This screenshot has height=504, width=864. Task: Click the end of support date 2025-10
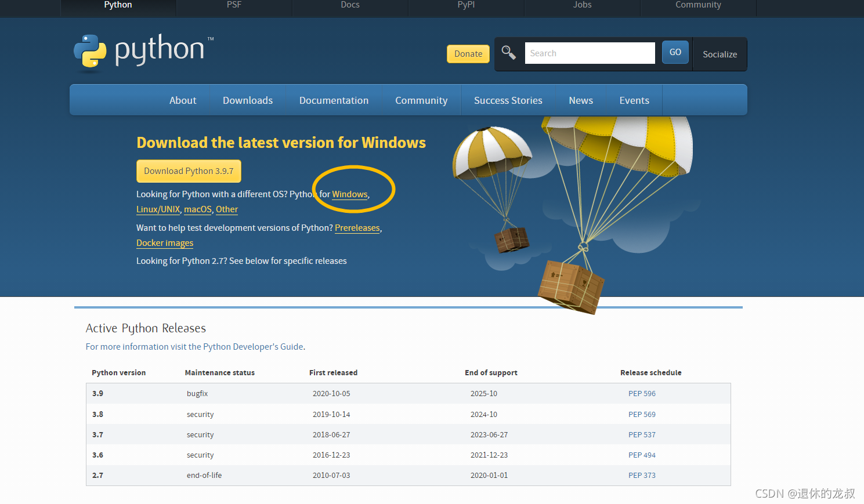coord(484,394)
